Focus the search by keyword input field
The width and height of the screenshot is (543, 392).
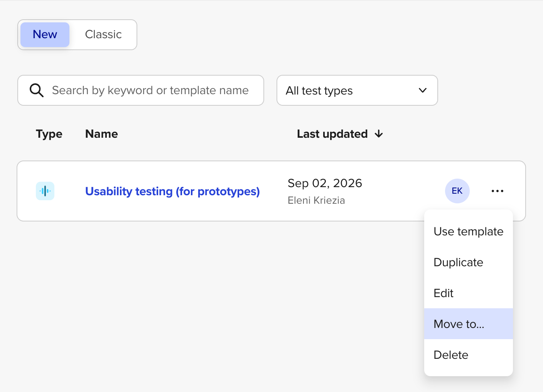141,90
